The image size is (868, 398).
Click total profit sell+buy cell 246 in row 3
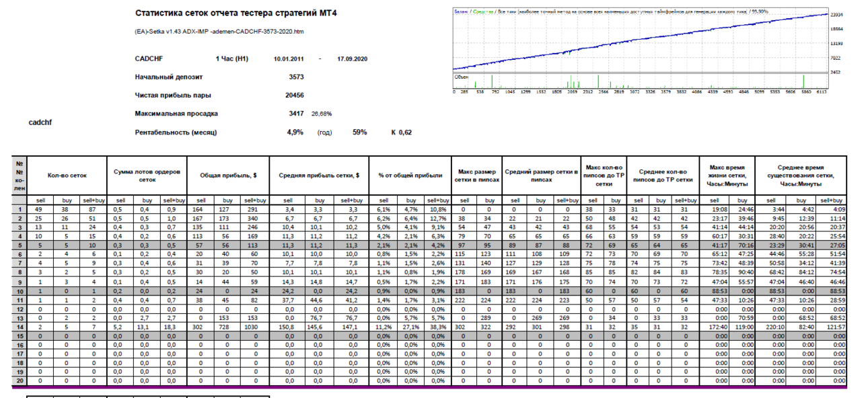[254, 227]
